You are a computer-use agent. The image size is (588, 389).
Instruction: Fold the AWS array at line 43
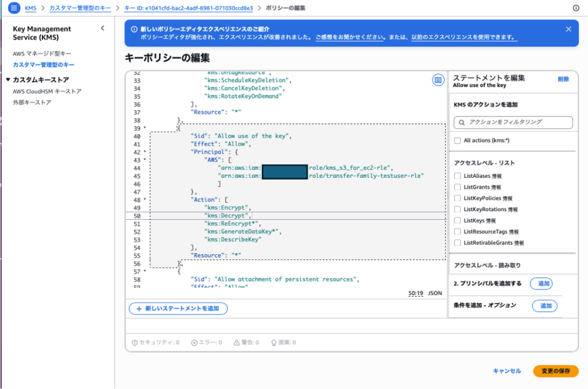tap(145, 160)
